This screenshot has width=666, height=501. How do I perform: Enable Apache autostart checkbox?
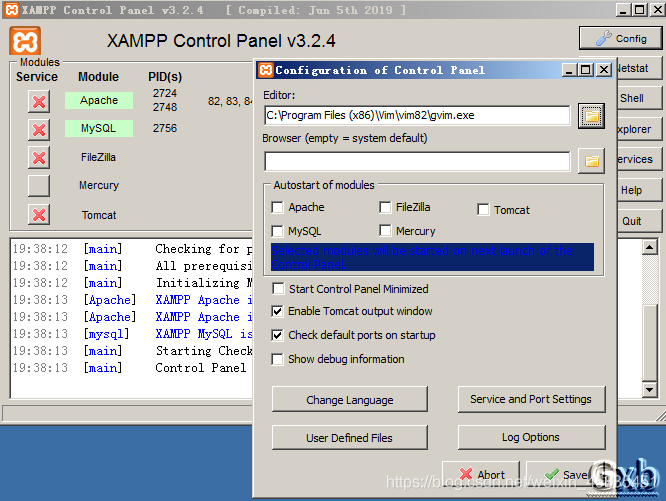pos(277,208)
